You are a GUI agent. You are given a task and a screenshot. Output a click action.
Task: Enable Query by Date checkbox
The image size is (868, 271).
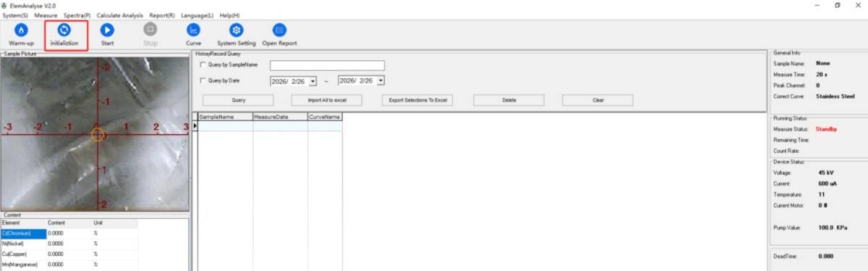click(203, 80)
